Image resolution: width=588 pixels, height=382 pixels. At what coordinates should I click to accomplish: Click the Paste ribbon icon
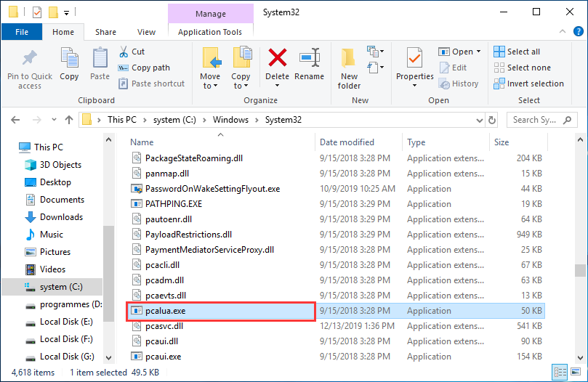[x=100, y=57]
